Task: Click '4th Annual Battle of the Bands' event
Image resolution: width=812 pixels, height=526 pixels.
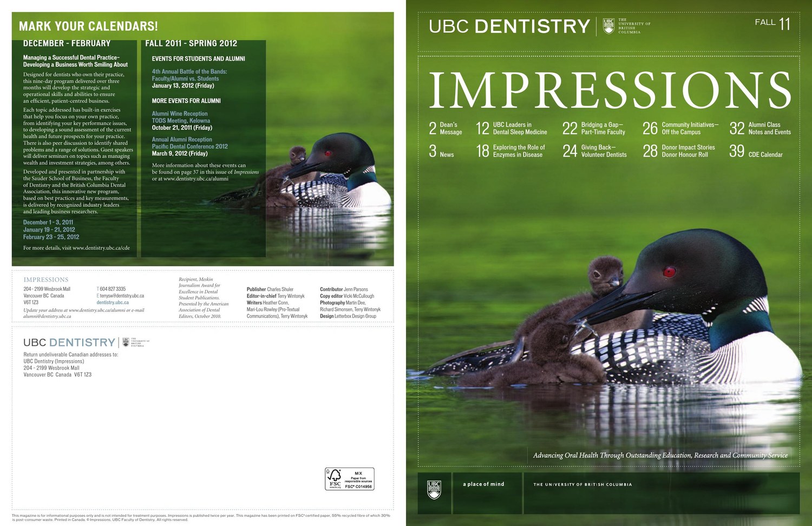Action: pos(189,75)
